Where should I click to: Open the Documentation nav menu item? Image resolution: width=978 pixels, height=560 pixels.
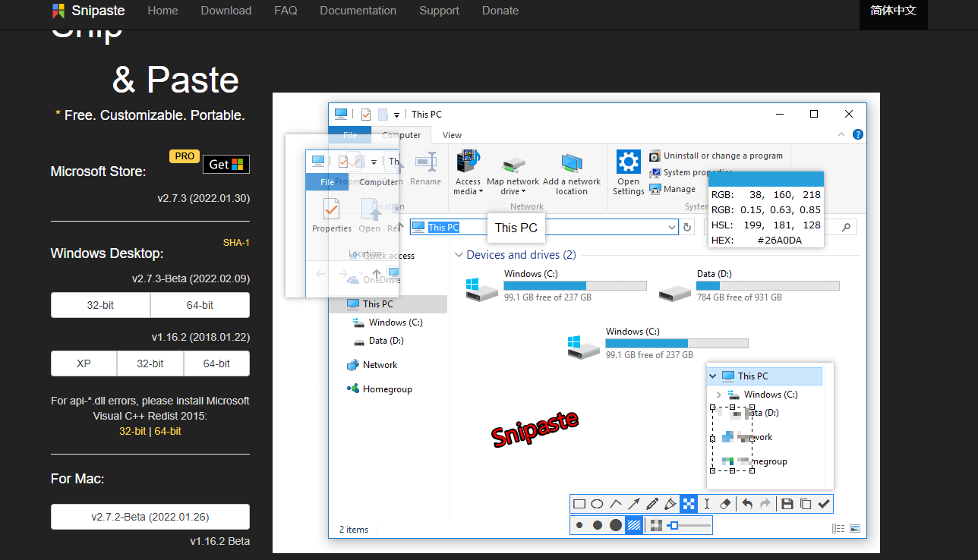(358, 11)
